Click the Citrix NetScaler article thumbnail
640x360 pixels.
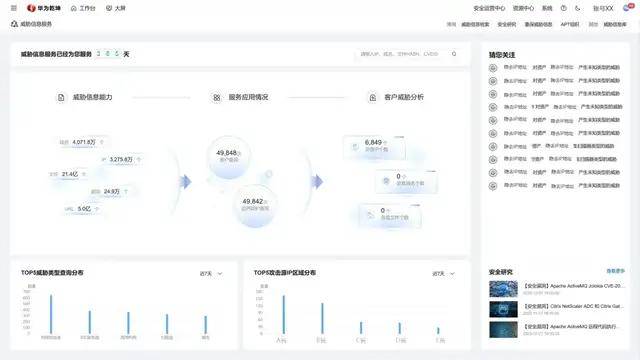click(x=503, y=309)
